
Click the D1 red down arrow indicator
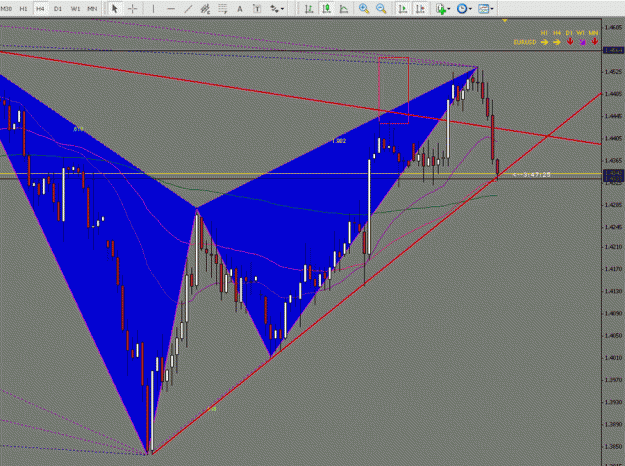tap(570, 41)
